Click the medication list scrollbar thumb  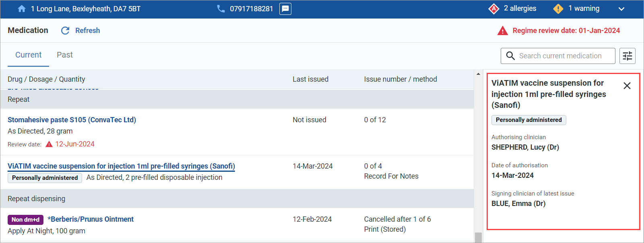pos(478,237)
